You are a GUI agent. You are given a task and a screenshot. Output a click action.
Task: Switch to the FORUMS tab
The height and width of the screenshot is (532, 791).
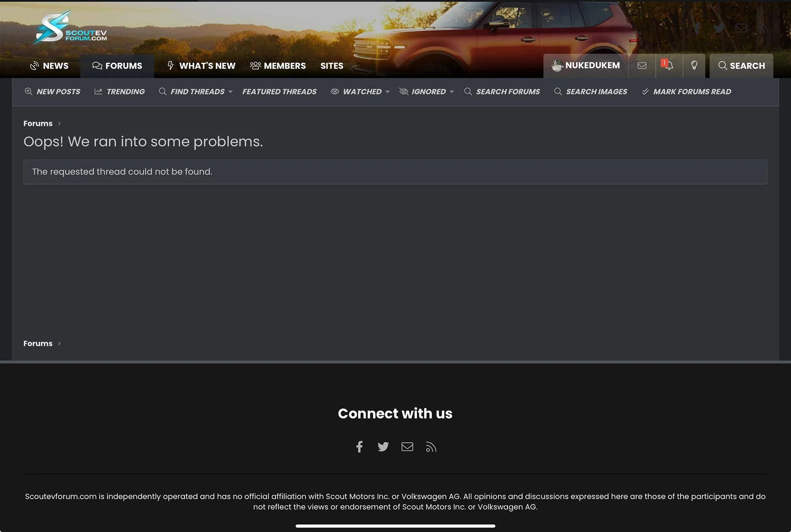click(x=117, y=66)
